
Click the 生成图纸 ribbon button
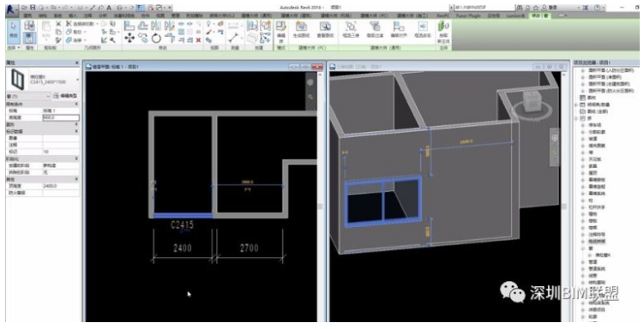(x=302, y=30)
